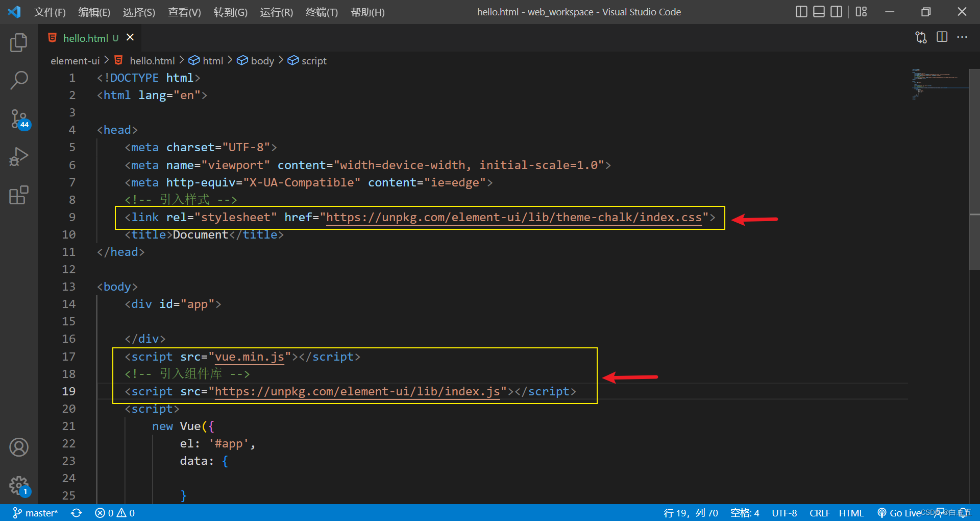Open the Explorer view in activity bar
Screen dimensions: 980x521
(x=19, y=42)
